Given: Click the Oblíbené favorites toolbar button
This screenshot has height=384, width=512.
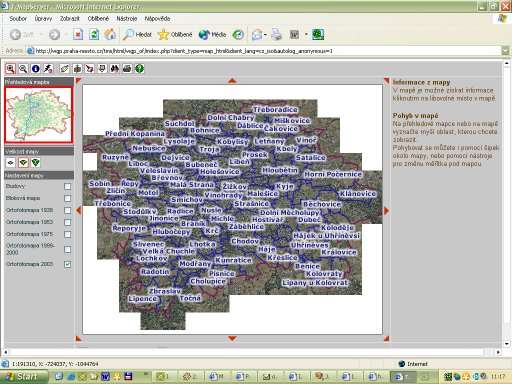Looking at the screenshot, I should 176,34.
